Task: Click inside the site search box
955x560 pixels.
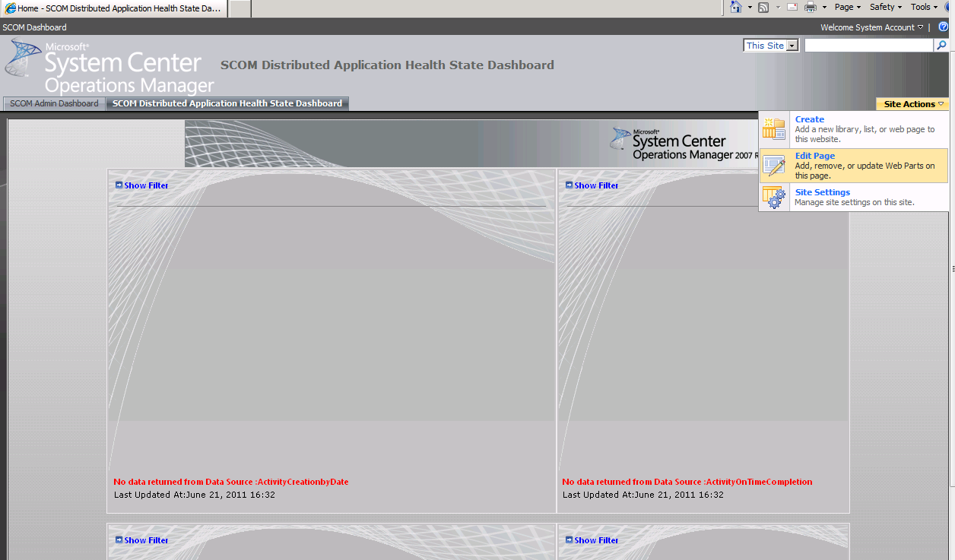Action: pos(867,45)
